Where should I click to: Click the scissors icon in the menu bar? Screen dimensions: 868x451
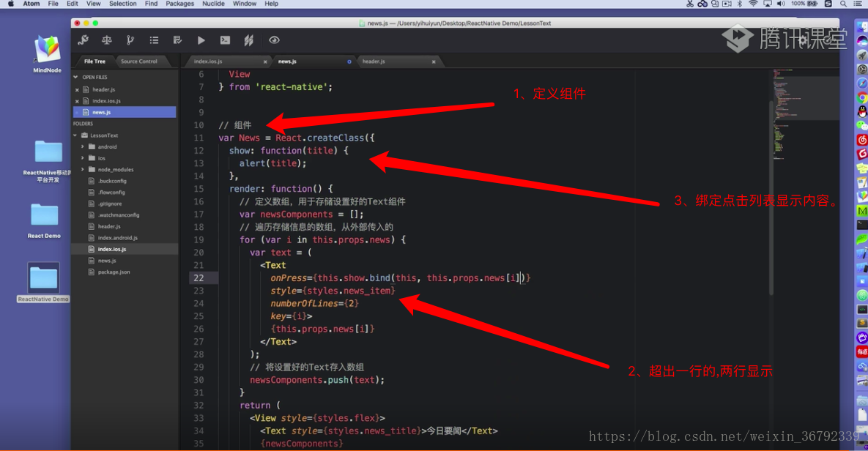(x=690, y=4)
